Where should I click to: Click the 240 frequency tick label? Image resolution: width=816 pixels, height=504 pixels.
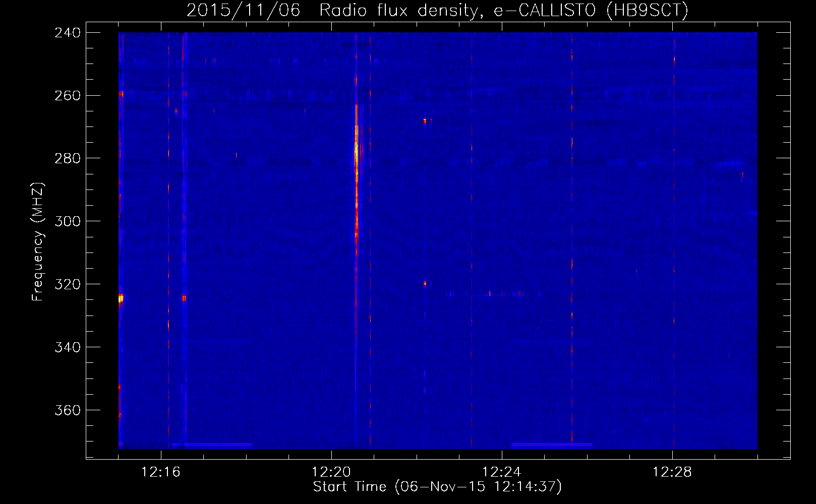coord(68,33)
